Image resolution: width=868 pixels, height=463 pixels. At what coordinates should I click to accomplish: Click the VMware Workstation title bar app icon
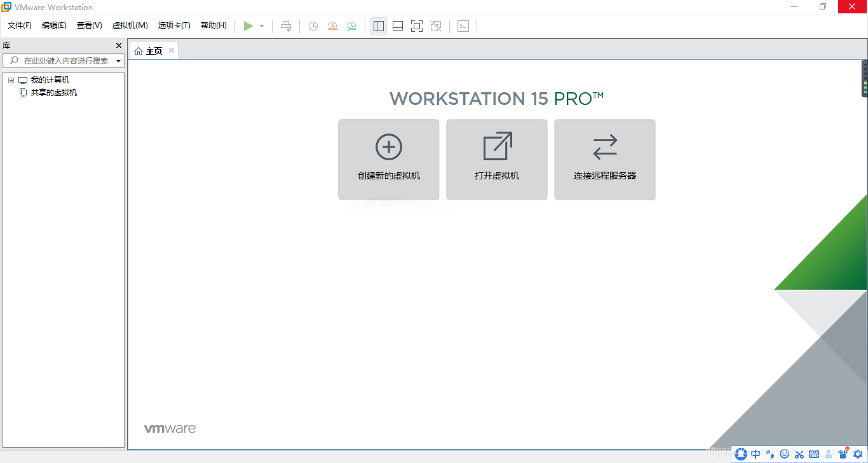(x=6, y=7)
